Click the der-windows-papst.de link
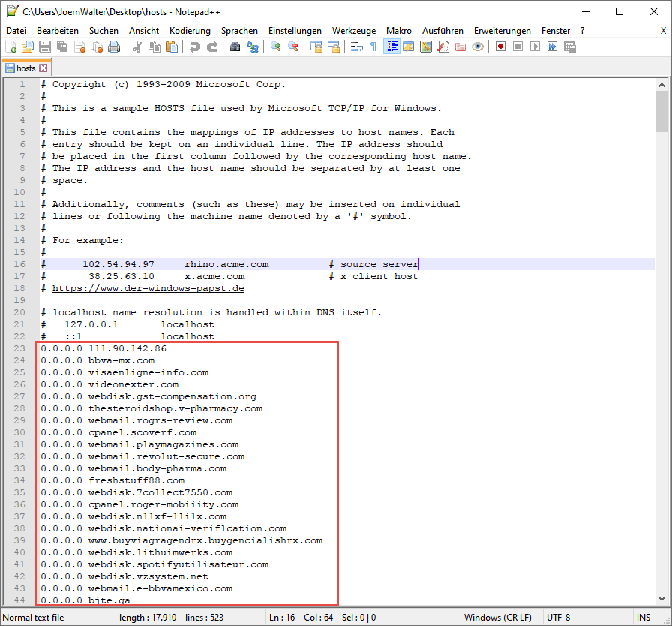 (148, 288)
